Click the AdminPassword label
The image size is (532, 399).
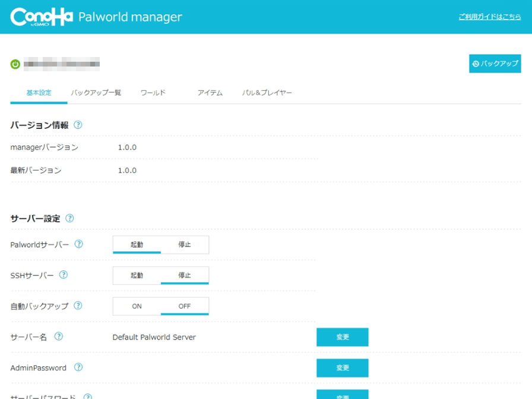39,368
